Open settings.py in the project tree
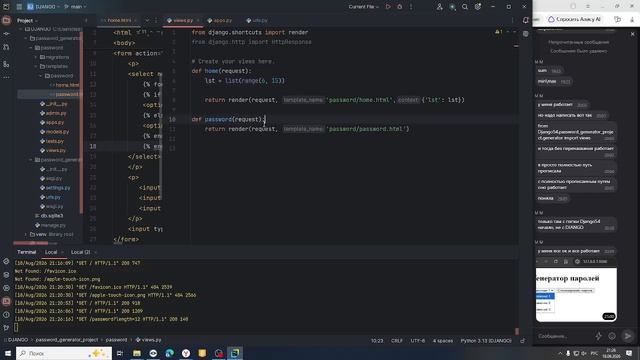 (55, 188)
